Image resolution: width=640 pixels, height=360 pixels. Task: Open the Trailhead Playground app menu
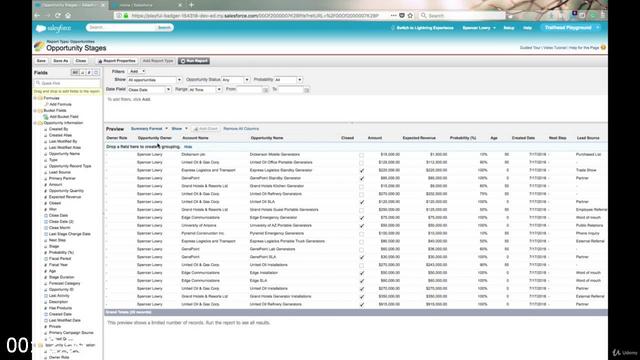pyautogui.click(x=571, y=28)
